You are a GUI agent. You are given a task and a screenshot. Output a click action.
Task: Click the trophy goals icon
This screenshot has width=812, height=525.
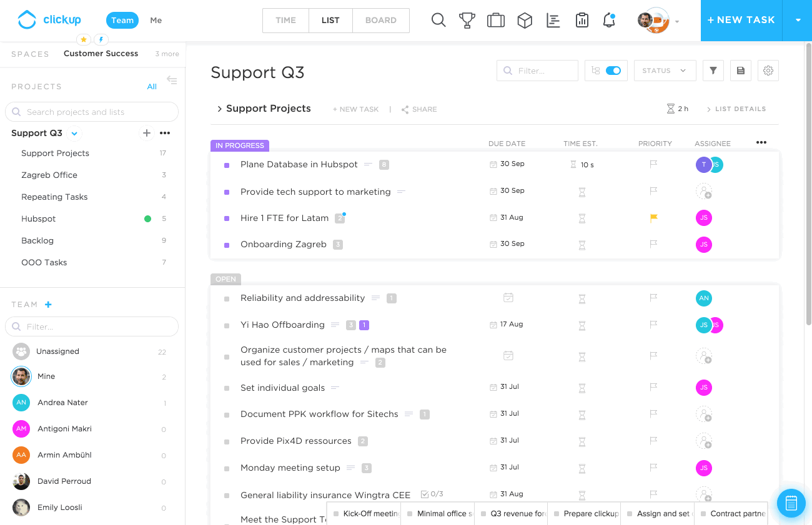tap(467, 21)
